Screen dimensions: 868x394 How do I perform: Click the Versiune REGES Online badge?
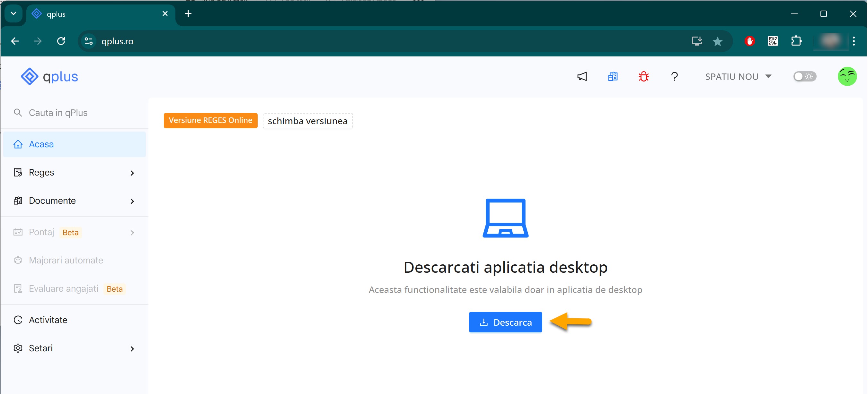pyautogui.click(x=211, y=120)
